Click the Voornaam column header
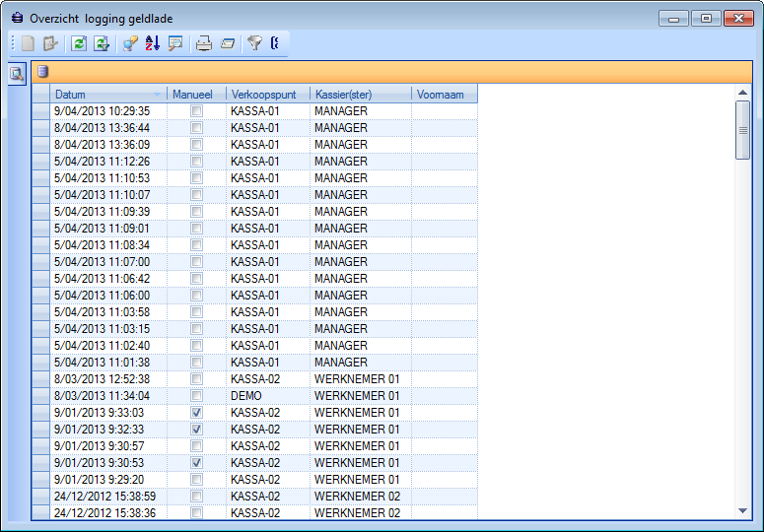Screen dimensions: 764x532 [444, 95]
